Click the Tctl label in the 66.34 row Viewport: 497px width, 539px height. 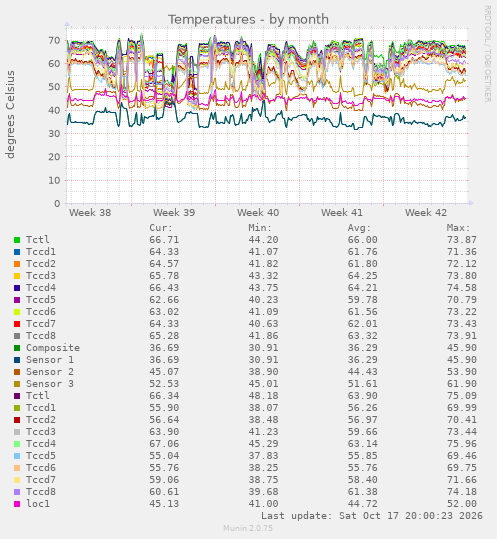(x=38, y=396)
